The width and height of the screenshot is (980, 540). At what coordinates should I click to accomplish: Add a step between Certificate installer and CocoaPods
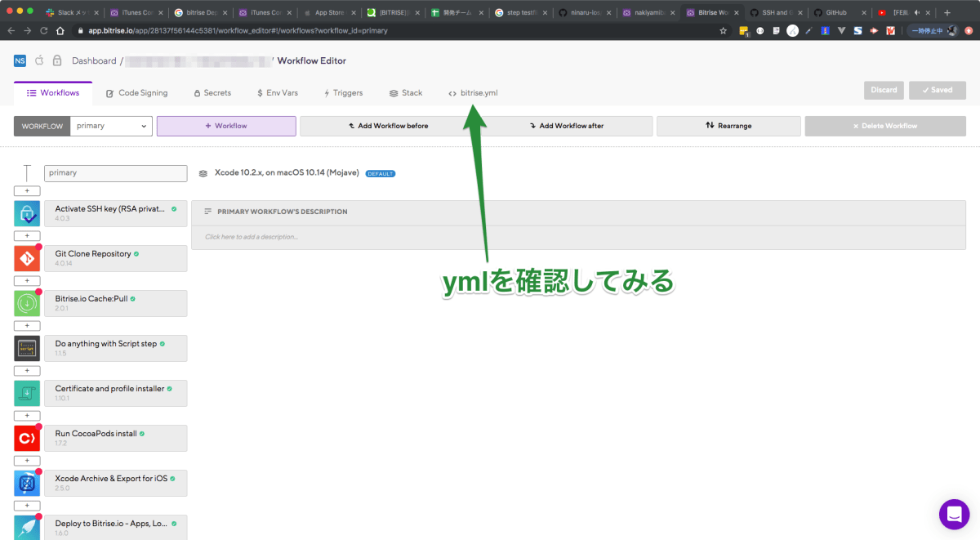(x=27, y=415)
